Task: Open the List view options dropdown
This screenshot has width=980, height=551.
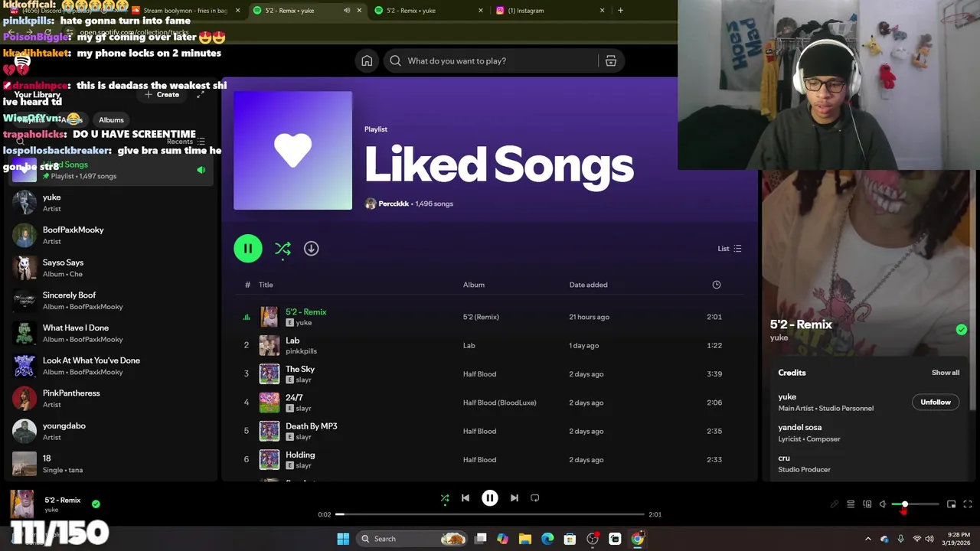Action: pyautogui.click(x=729, y=249)
